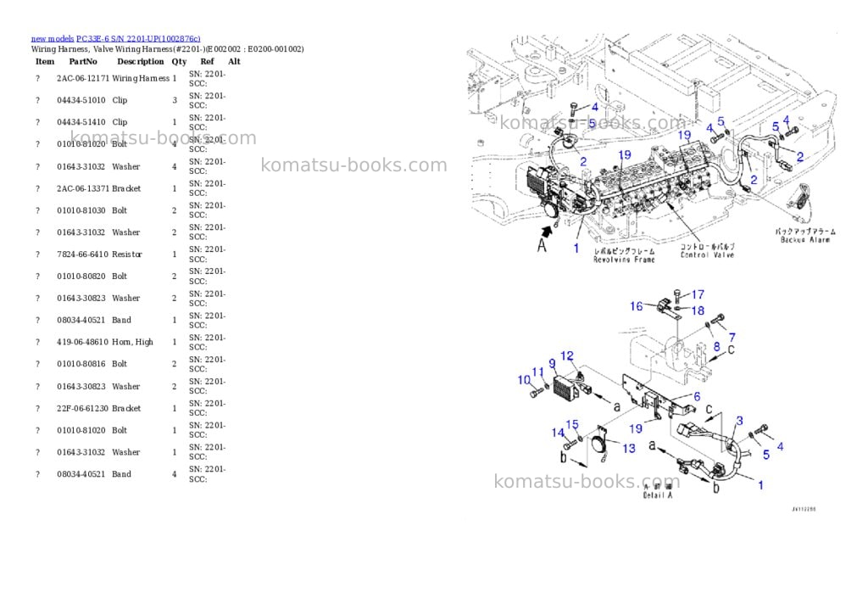868x615 pixels.
Task: Click callout number 6 beside the bracket
Action: click(x=697, y=397)
